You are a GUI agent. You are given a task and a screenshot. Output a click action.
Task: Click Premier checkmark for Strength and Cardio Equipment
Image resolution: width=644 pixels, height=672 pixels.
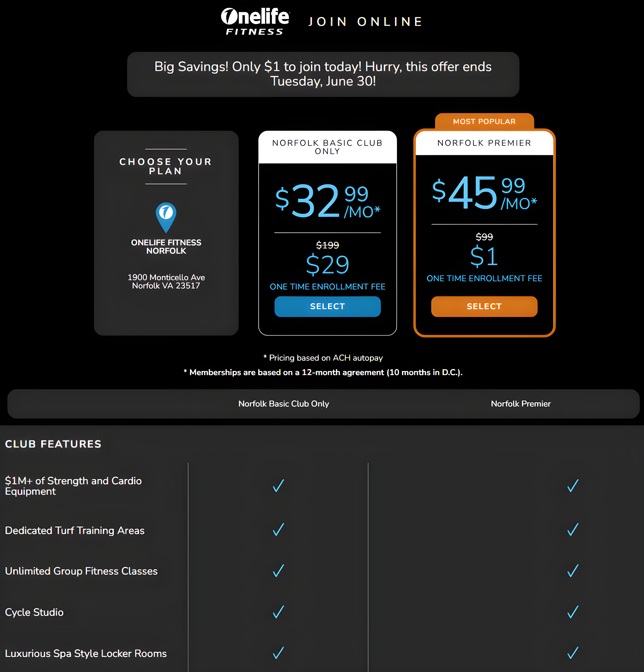[x=573, y=486]
